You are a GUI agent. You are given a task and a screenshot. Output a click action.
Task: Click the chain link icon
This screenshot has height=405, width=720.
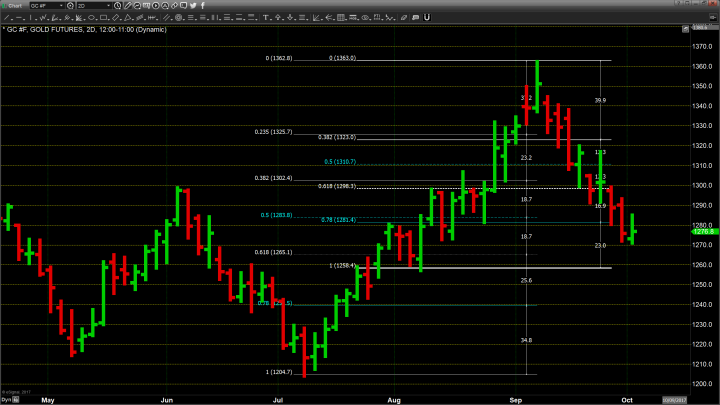click(174, 6)
